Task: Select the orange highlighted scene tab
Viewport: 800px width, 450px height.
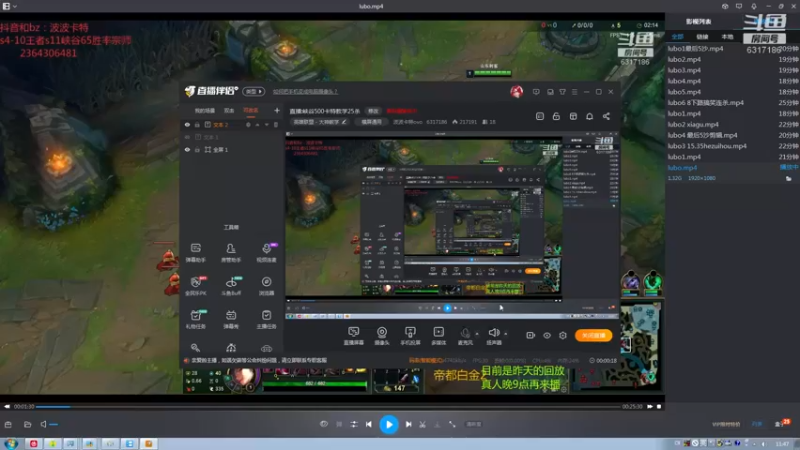Action: point(251,111)
